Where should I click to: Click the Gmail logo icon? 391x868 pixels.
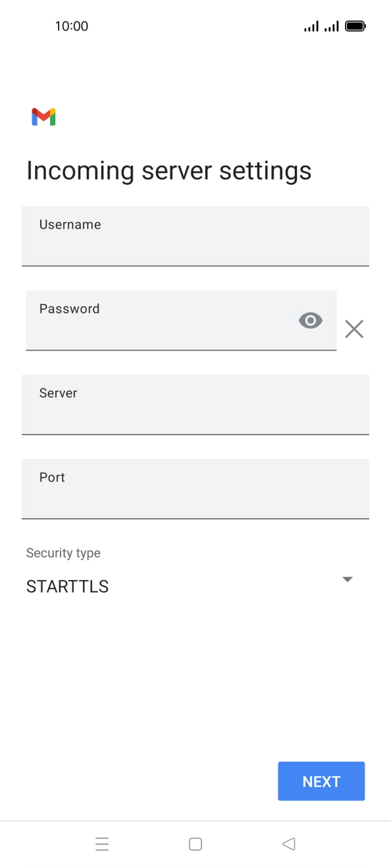pyautogui.click(x=43, y=116)
